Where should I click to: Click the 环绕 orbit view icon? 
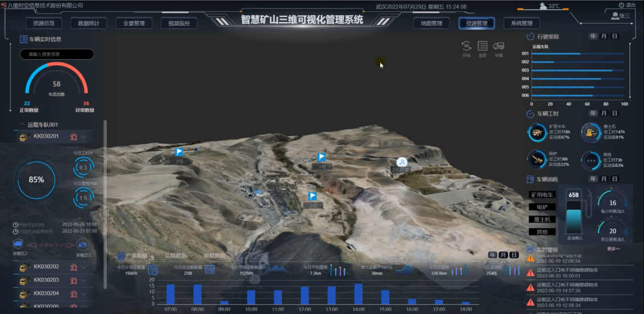coord(467,47)
